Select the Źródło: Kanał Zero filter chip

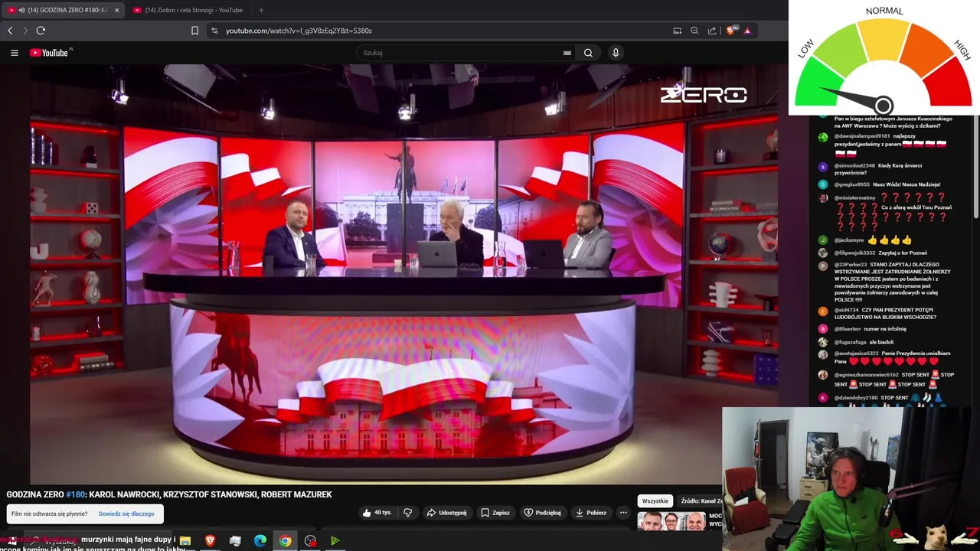point(701,501)
